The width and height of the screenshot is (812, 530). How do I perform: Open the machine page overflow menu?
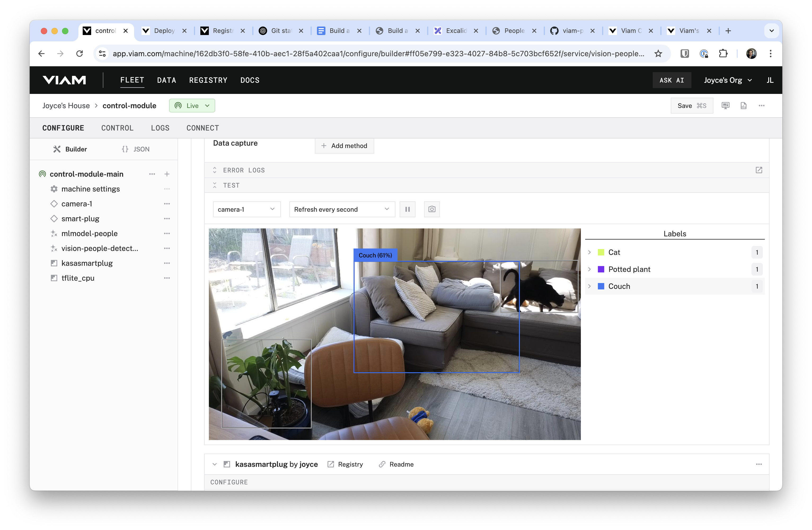761,106
